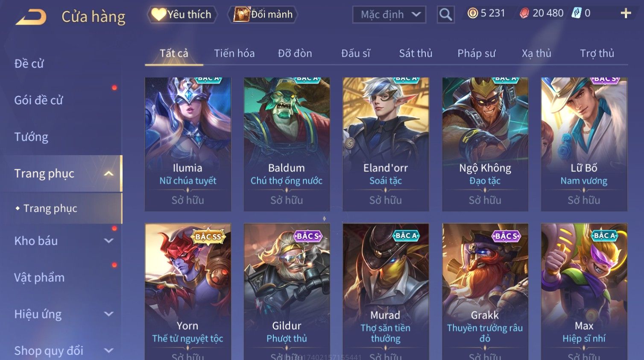644x360 pixels.
Task: Select Lữ Bố Nam vương skin card
Action: pos(584,144)
